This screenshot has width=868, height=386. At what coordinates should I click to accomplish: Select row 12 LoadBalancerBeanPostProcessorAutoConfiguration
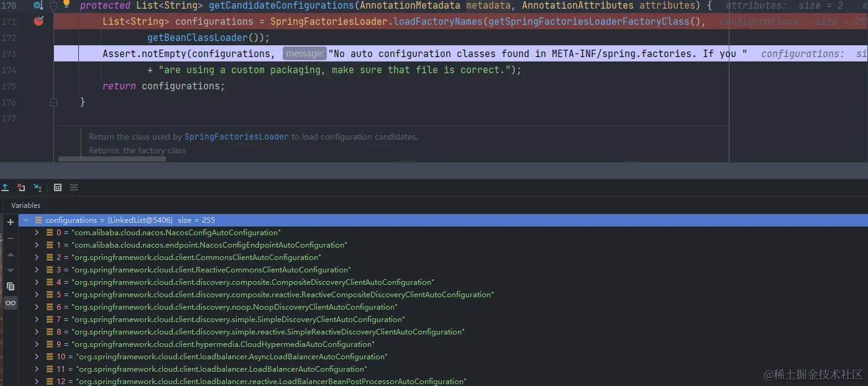pyautogui.click(x=443, y=382)
